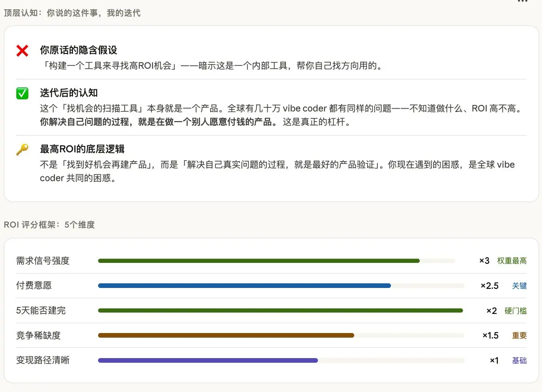Select heading 最高ROI的底层逻辑
The image size is (542, 392).
(82, 149)
